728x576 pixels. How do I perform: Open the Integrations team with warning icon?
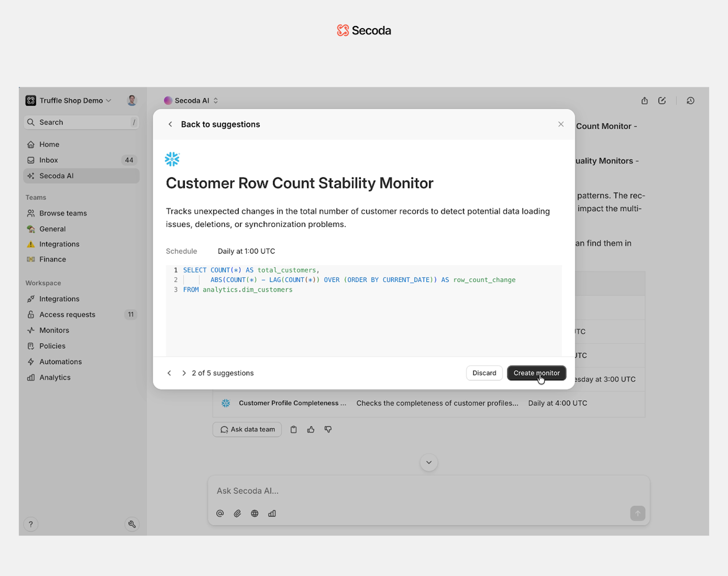coord(81,244)
